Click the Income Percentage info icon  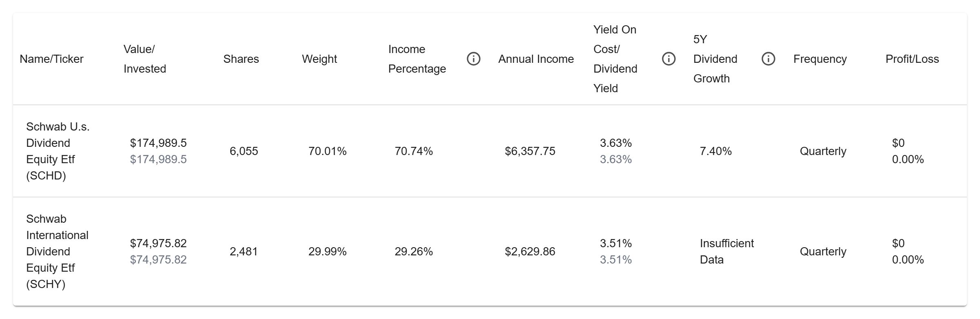click(473, 59)
